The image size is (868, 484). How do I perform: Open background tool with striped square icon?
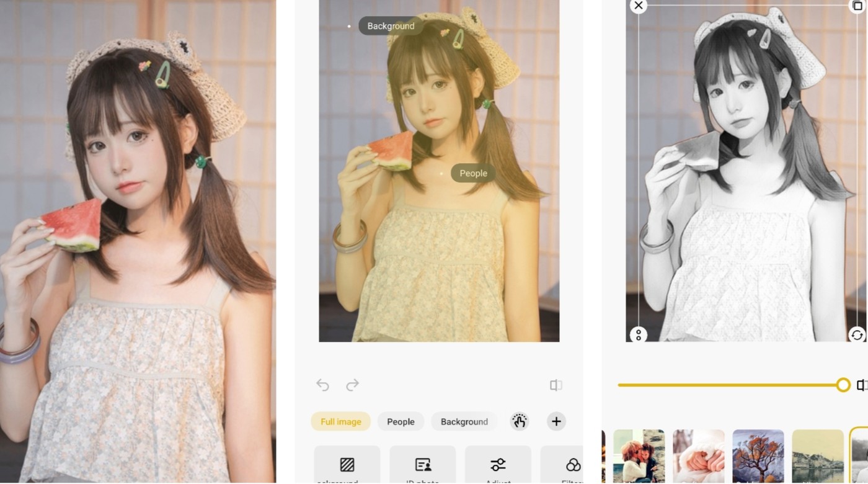[347, 465]
